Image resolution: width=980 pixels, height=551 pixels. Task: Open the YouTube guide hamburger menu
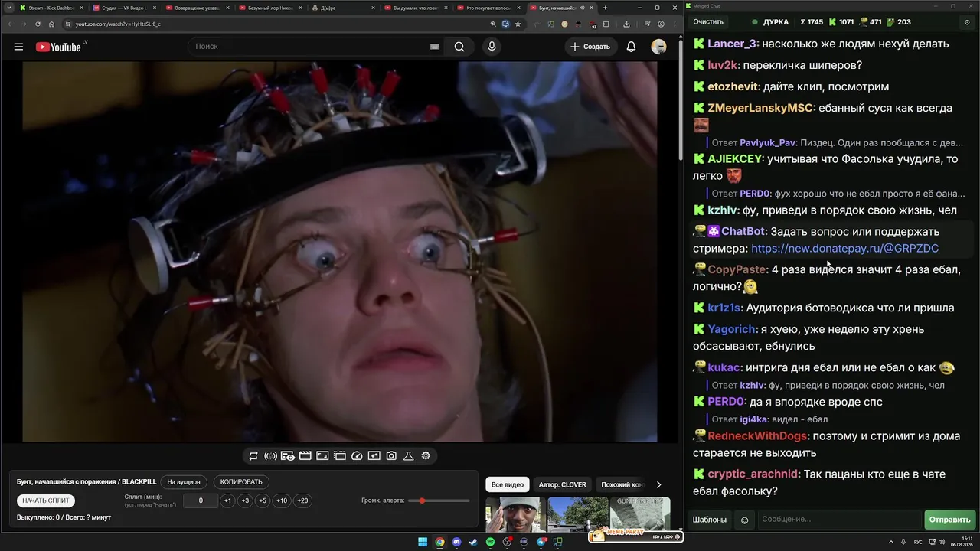18,47
